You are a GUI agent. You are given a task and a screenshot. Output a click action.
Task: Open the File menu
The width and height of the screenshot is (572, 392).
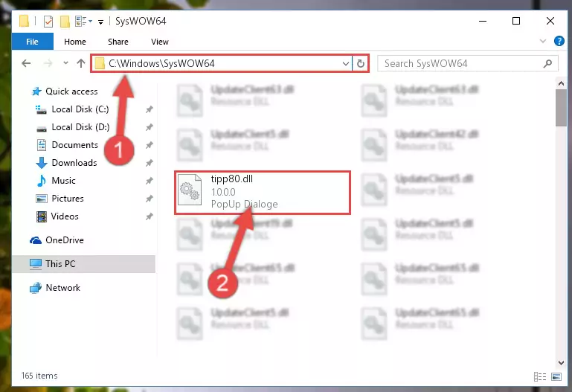(32, 42)
